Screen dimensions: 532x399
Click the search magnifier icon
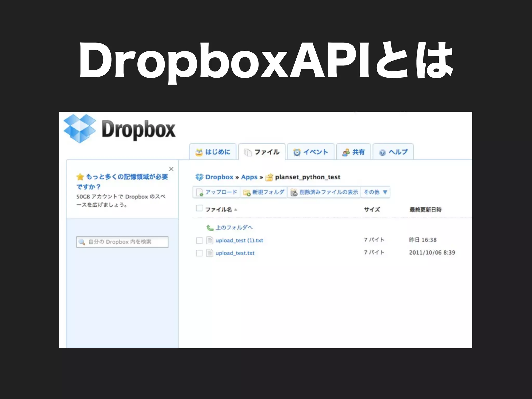point(82,242)
